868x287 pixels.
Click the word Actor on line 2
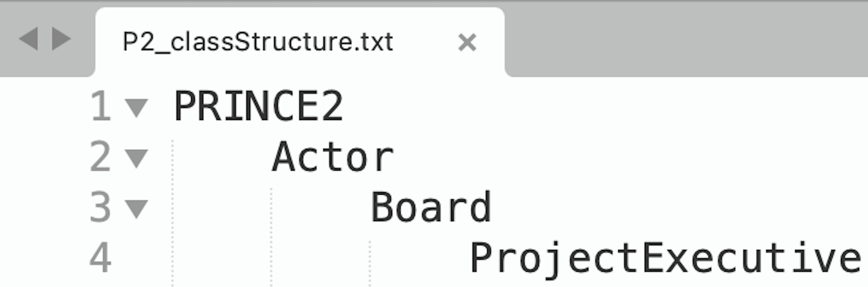(333, 157)
